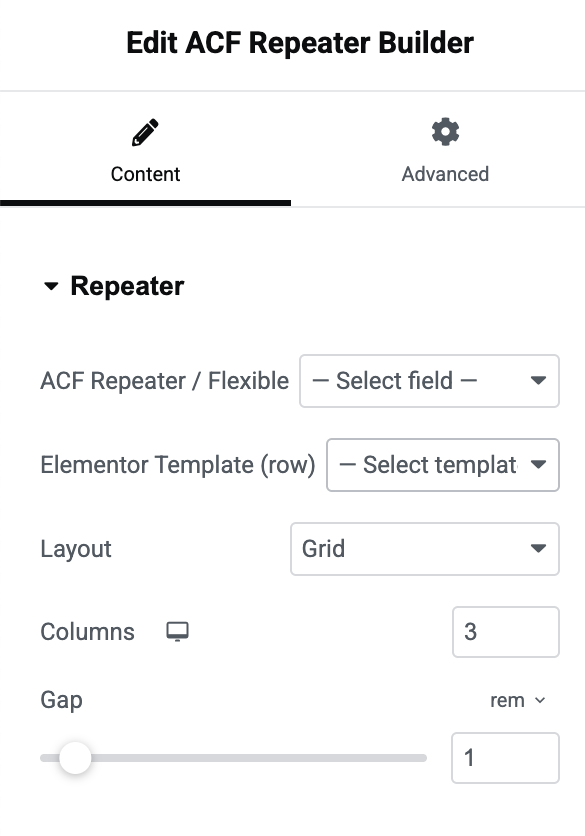Change the Gap unit from rem

pyautogui.click(x=518, y=700)
